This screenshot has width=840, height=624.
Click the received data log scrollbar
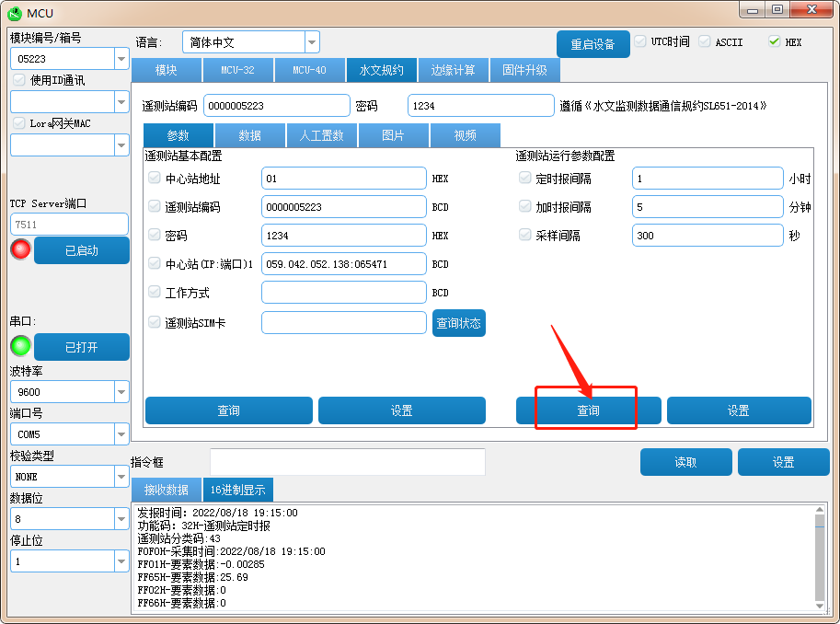820,557
